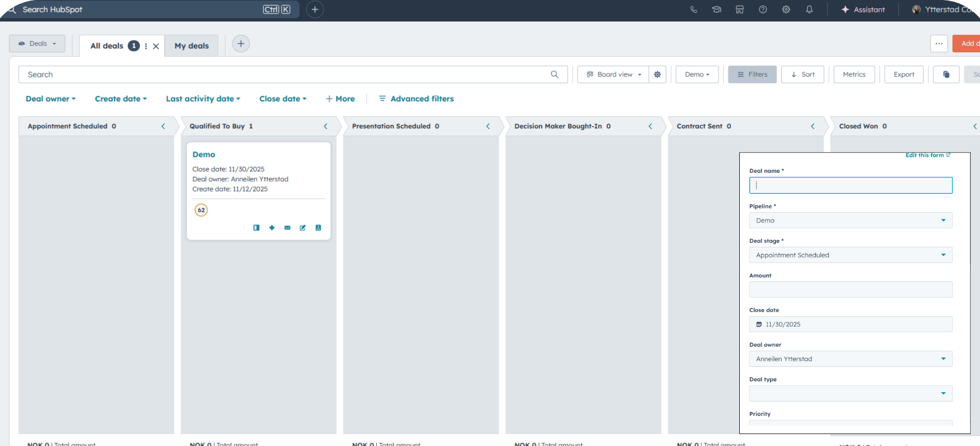Click the note edit icon on Demo card
This screenshot has height=446, width=980.
pos(303,228)
